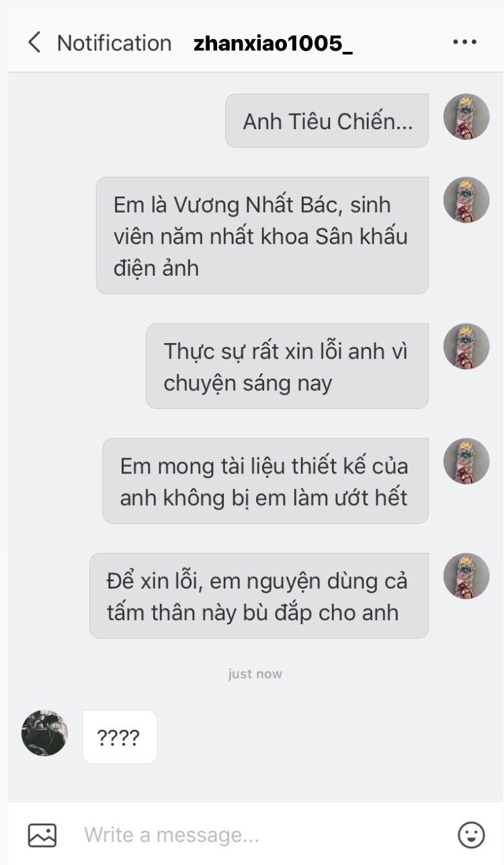504x865 pixels.
Task: Tap the 'just now' timestamp
Action: [x=255, y=674]
